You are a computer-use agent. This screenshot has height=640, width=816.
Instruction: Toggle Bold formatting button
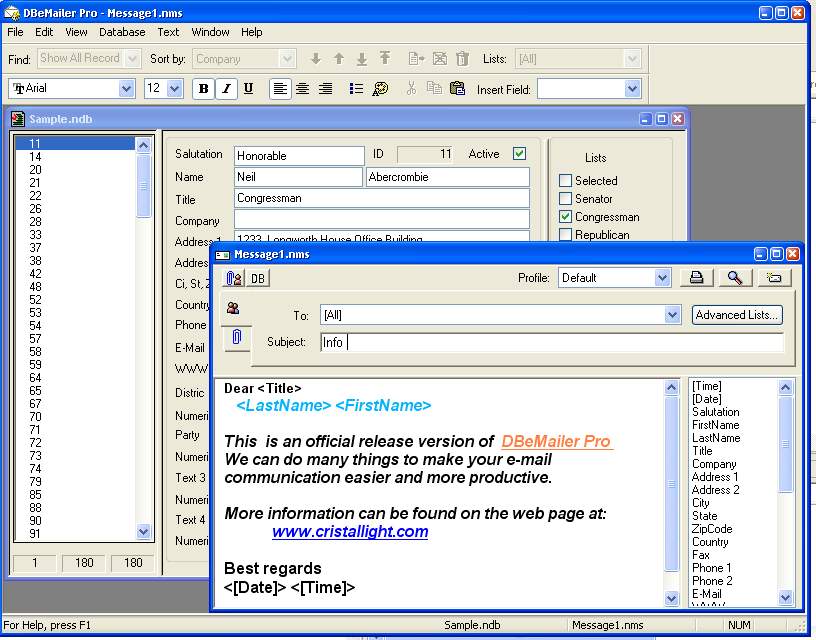[x=203, y=89]
